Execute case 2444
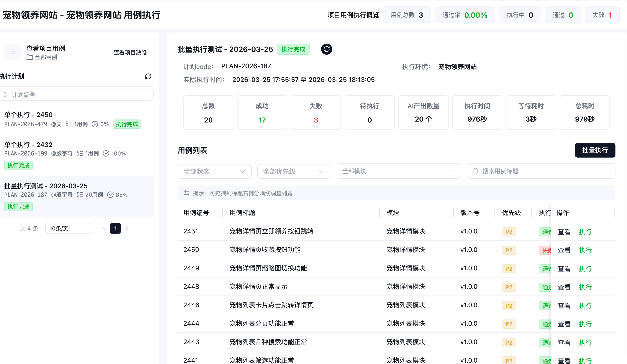 coord(585,324)
